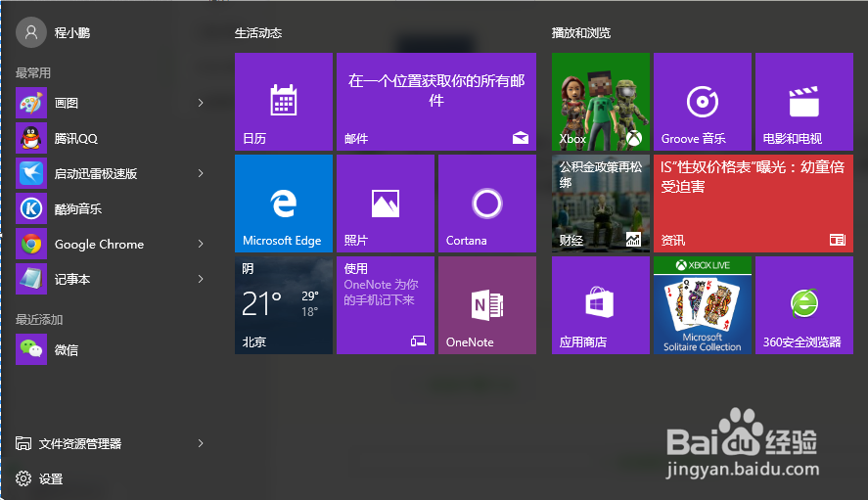Launch 微信 from recently added
Screen dimensions: 868x500
coord(111,349)
